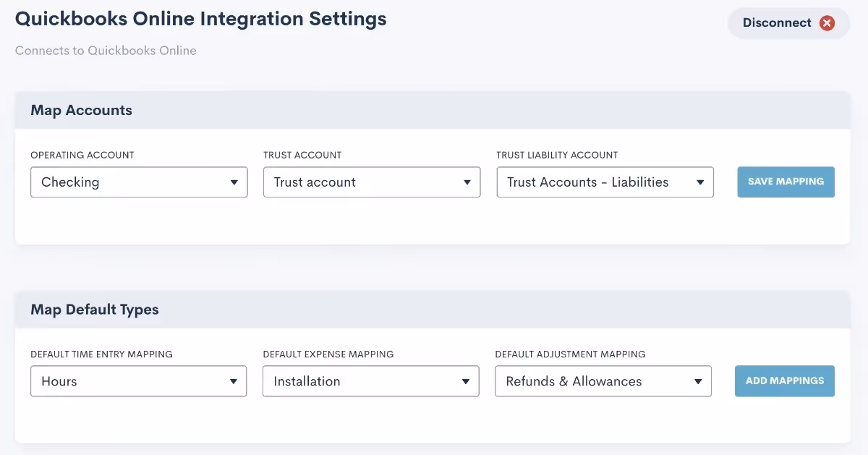Open the Trust Liability Account dropdown
Screen dimensions: 868x455
pyautogui.click(x=595, y=182)
